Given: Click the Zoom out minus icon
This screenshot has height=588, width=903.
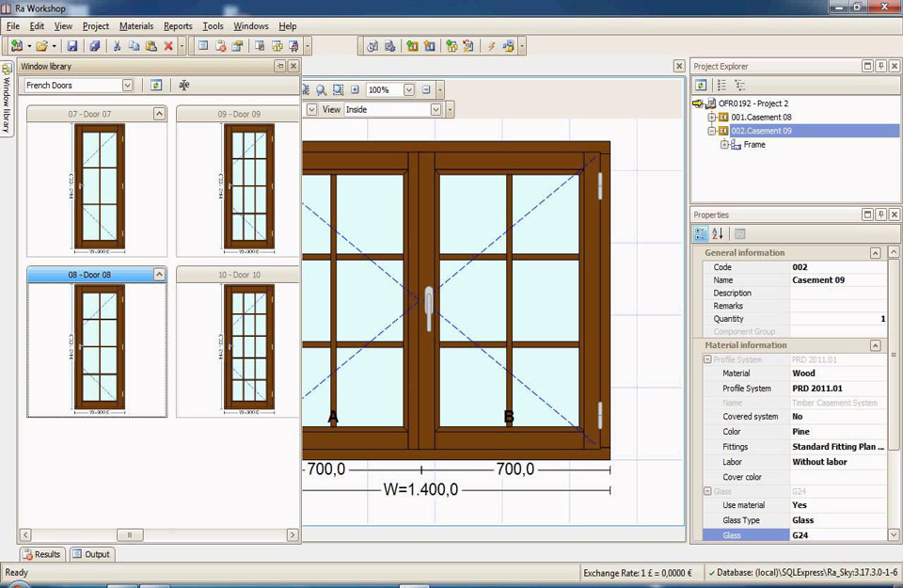Looking at the screenshot, I should 426,89.
